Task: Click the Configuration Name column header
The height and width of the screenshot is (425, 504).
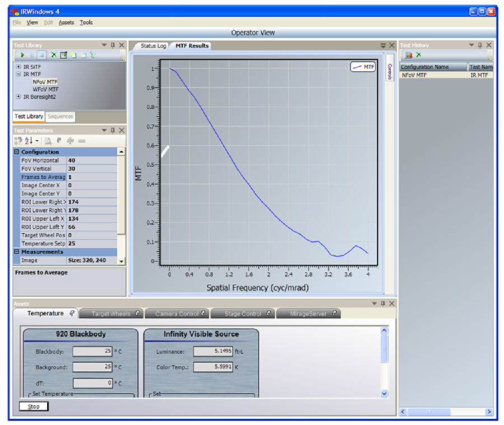Action: pyautogui.click(x=433, y=67)
